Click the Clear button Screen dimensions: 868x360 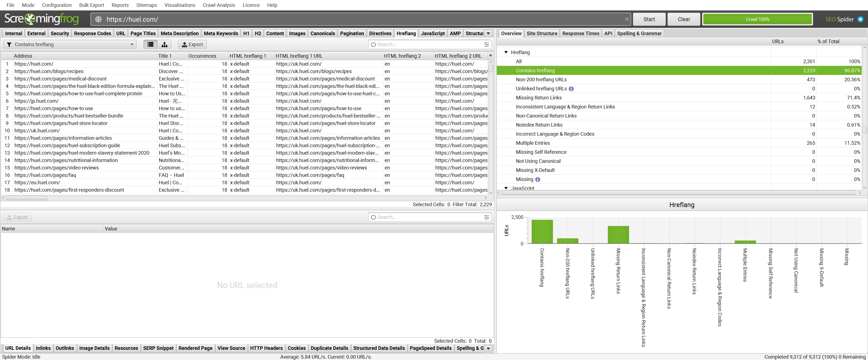coord(684,19)
